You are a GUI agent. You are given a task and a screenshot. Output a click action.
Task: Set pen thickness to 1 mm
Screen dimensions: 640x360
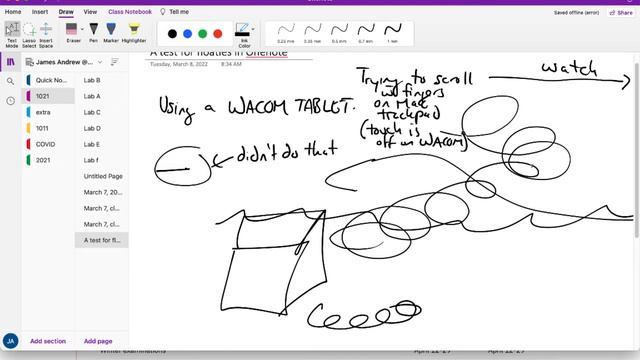392,33
